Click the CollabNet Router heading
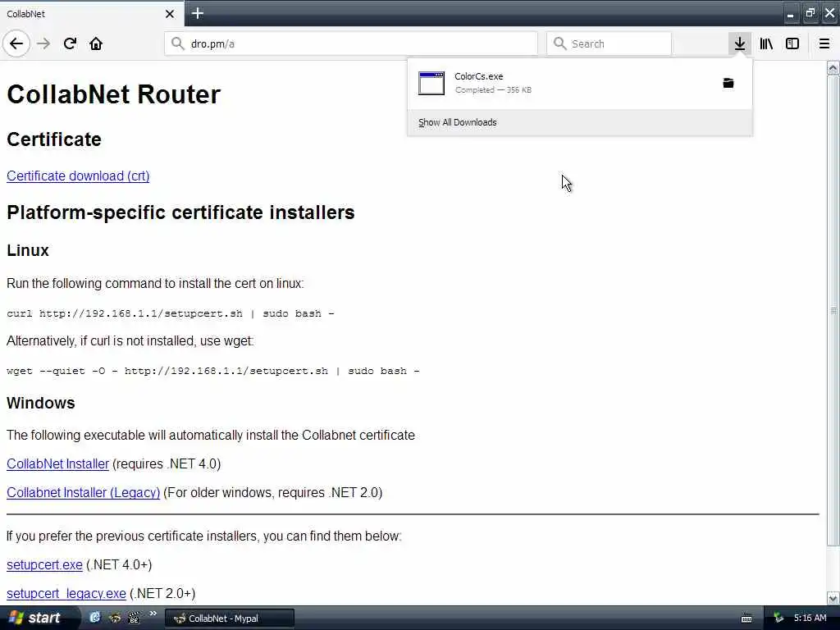 click(113, 94)
